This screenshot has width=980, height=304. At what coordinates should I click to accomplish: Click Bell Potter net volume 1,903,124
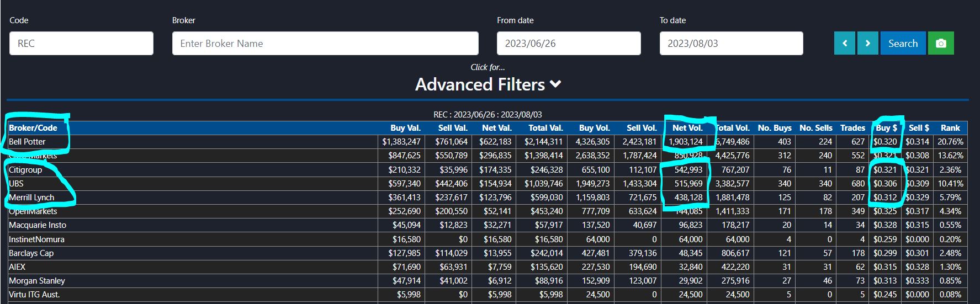(686, 142)
